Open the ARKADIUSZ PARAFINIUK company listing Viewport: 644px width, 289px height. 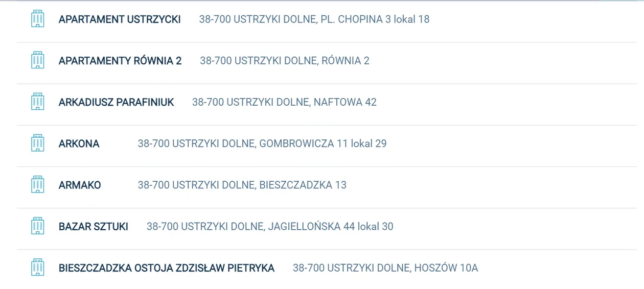point(116,102)
